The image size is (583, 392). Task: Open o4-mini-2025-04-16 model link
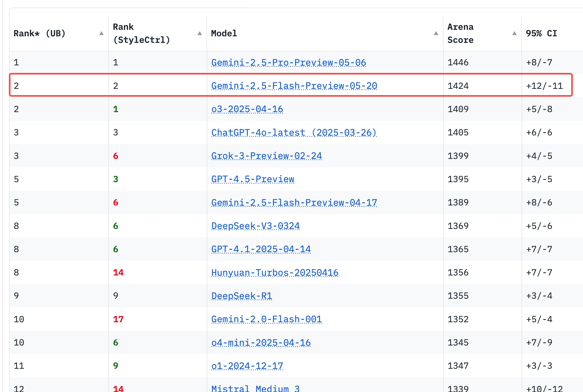[261, 343]
